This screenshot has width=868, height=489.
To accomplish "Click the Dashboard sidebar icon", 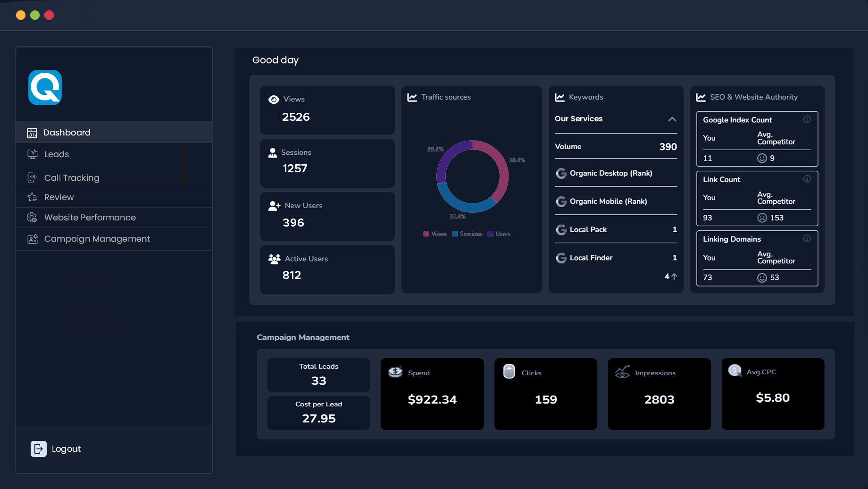I will [x=32, y=133].
